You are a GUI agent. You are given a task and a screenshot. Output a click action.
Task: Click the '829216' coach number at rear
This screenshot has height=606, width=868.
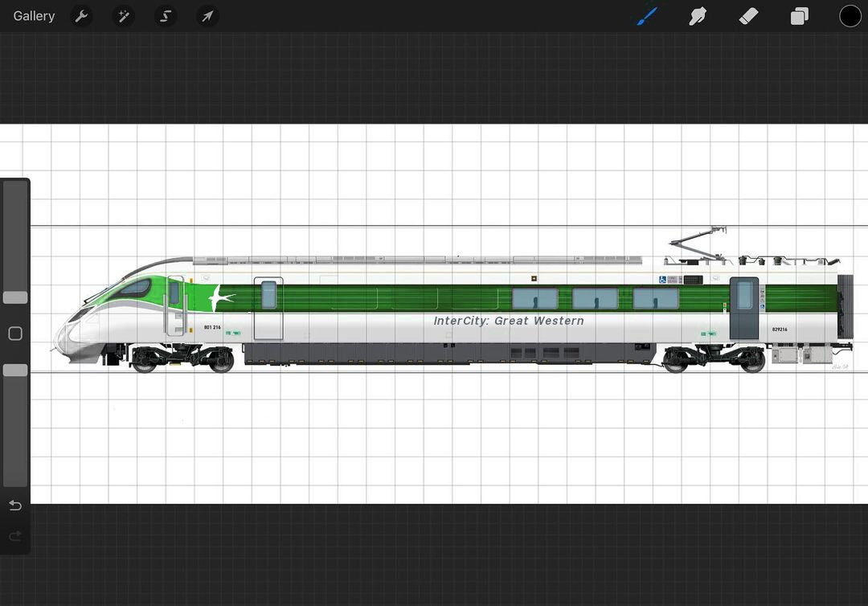click(780, 330)
